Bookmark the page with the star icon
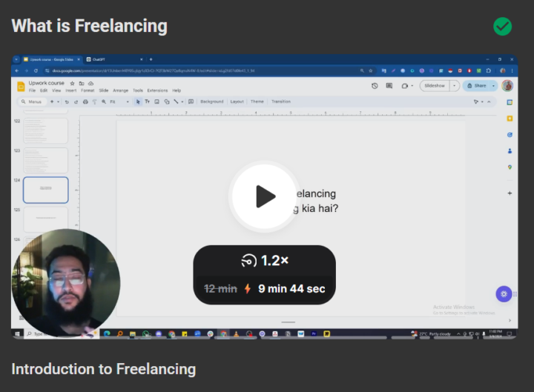Image resolution: width=534 pixels, height=392 pixels. click(x=371, y=70)
